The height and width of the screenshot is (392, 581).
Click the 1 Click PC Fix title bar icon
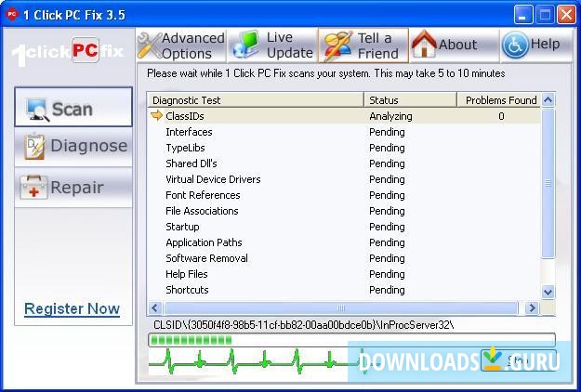pyautogui.click(x=12, y=14)
